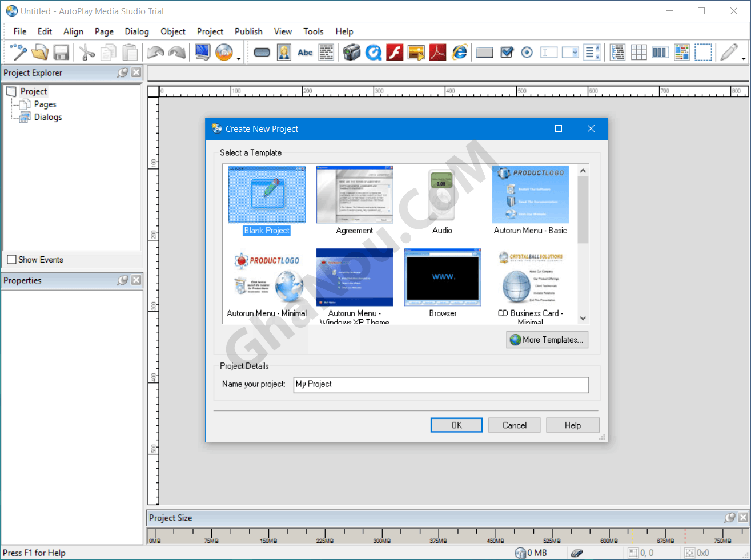Click the Copy pages icon
The height and width of the screenshot is (560, 751).
(x=109, y=53)
